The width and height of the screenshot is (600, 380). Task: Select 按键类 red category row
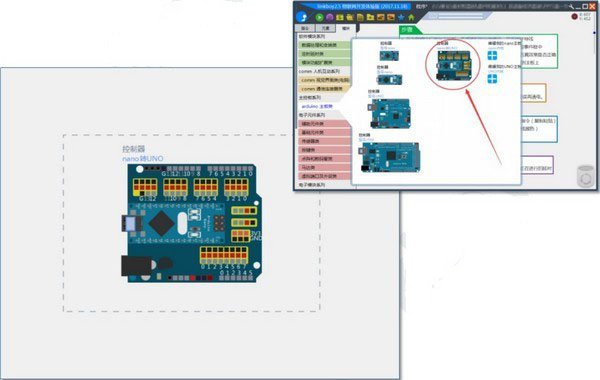pyautogui.click(x=324, y=150)
